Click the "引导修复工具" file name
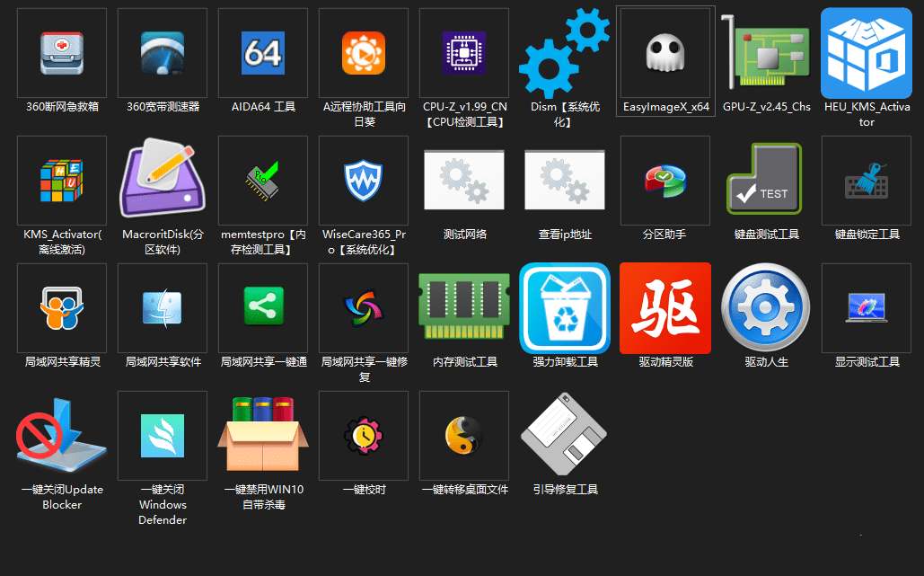The image size is (924, 576). pos(565,490)
